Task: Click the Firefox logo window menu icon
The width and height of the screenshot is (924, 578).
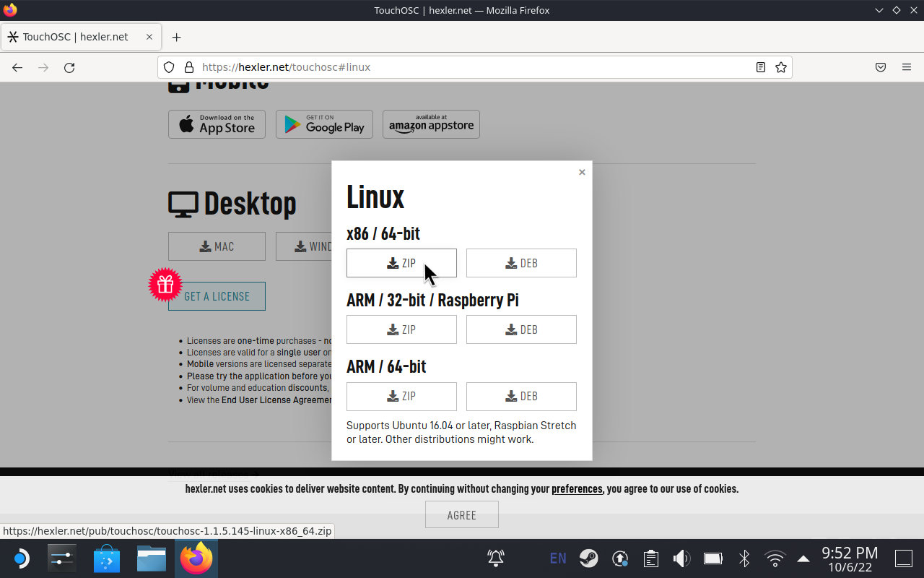Action: point(10,10)
